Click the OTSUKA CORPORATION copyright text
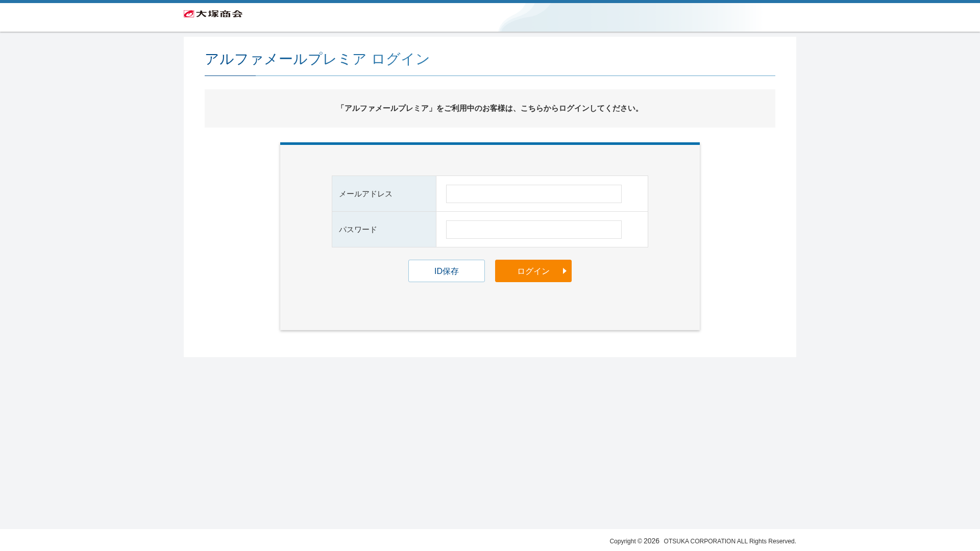Screen dimensions: 980x551 tap(702, 541)
